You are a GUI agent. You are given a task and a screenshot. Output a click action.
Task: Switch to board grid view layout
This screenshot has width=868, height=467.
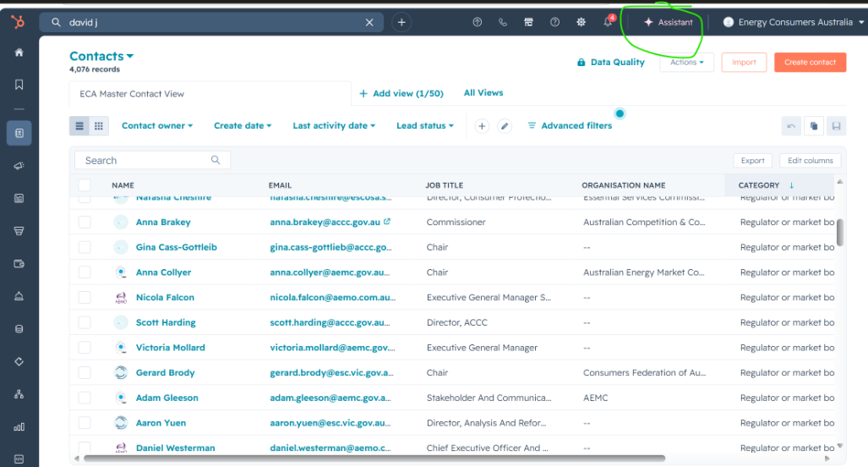tap(99, 126)
